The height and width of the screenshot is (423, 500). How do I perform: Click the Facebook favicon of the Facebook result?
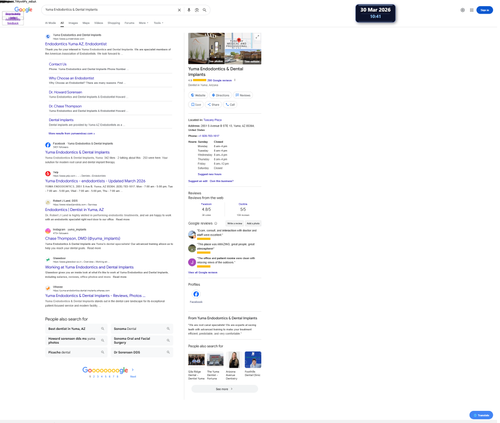coord(48,145)
